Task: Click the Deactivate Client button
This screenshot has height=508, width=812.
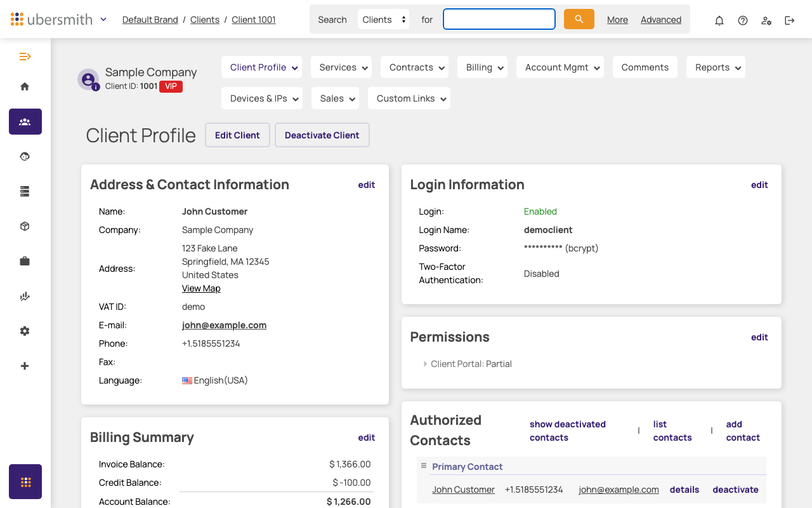Action: [x=322, y=135]
